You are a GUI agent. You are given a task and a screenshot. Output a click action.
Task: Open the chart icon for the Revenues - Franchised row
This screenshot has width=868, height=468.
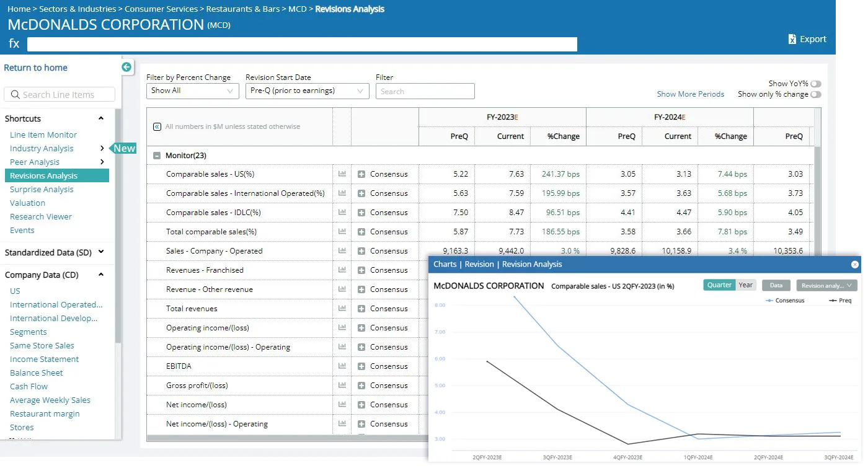342,270
